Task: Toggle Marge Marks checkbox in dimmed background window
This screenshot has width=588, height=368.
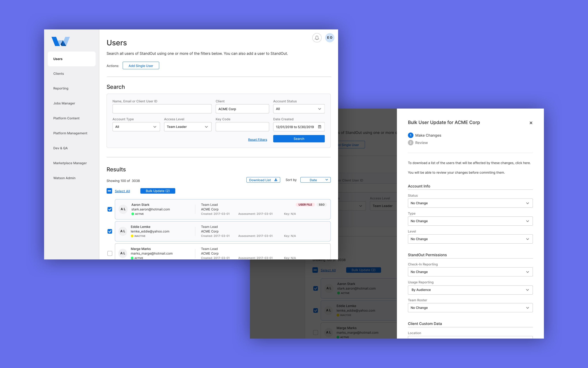Action: point(316,332)
